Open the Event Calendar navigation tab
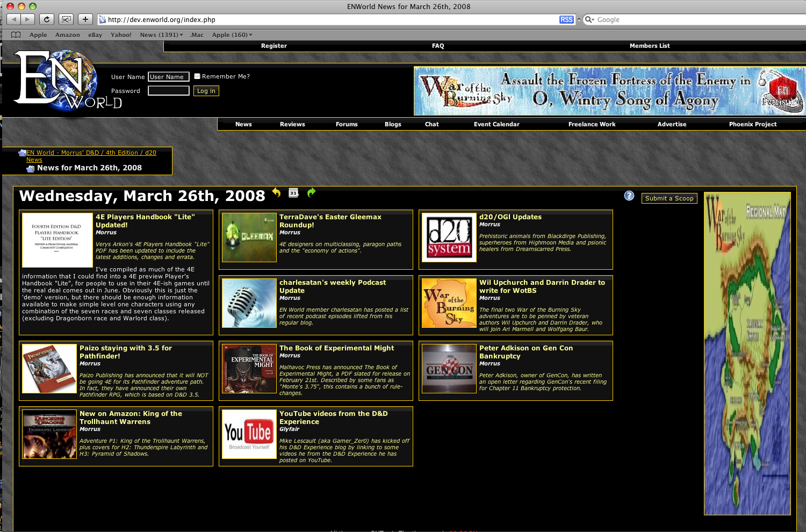Viewport: 806px width, 532px height. tap(496, 124)
